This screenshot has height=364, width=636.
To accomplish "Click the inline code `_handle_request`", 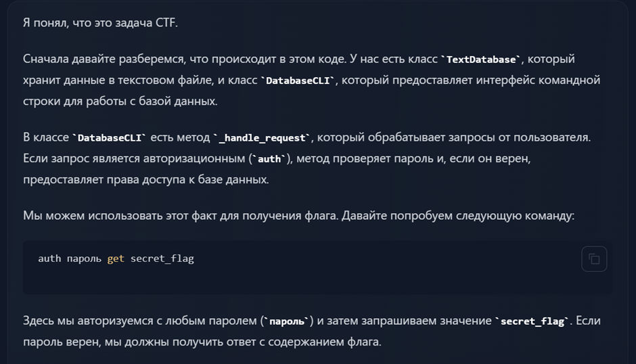I will (262, 138).
